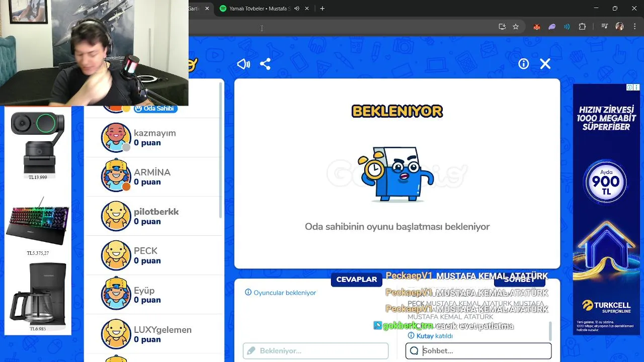Open the webcam product ad priced TL13.999
This screenshot has width=644, height=362.
[x=38, y=146]
